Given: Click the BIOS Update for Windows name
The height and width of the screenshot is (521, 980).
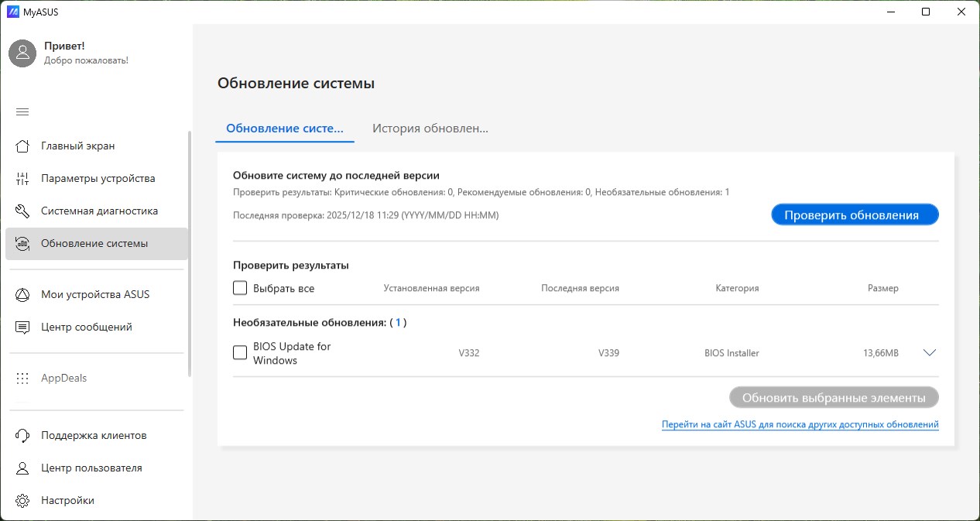Looking at the screenshot, I should [x=292, y=353].
